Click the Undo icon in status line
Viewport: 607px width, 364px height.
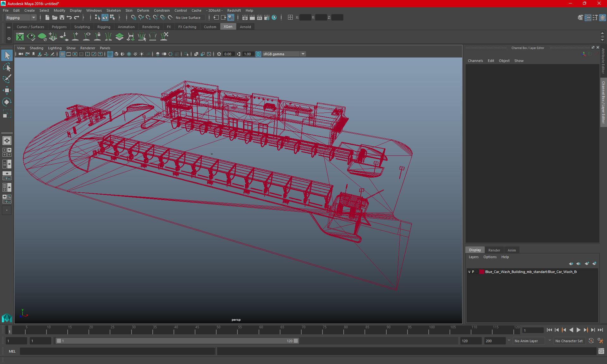point(69,18)
